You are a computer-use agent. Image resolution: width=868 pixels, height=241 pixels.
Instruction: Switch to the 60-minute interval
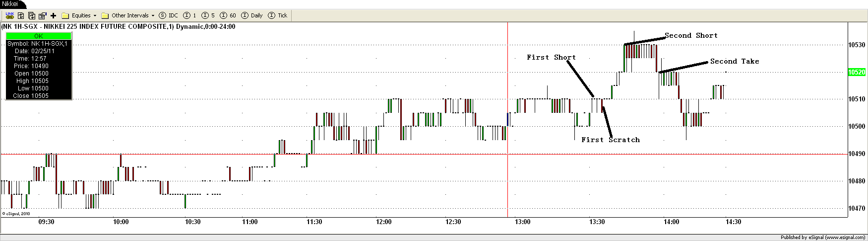(x=228, y=15)
